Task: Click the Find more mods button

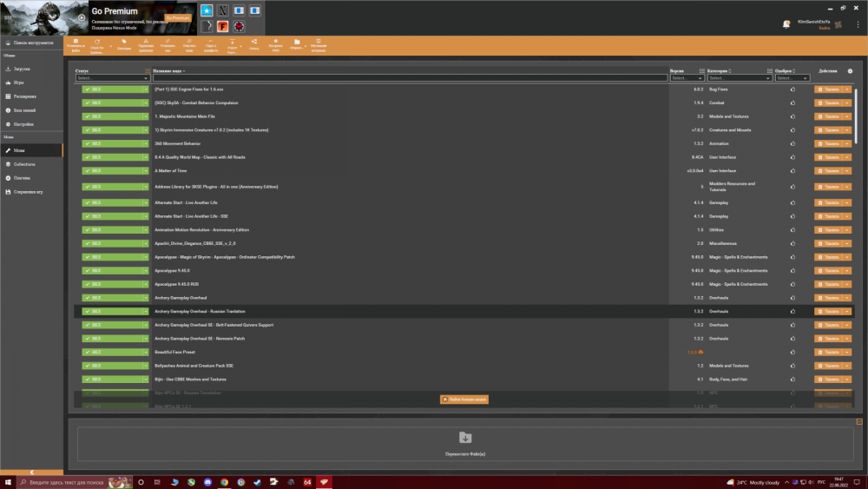Action: 464,400
